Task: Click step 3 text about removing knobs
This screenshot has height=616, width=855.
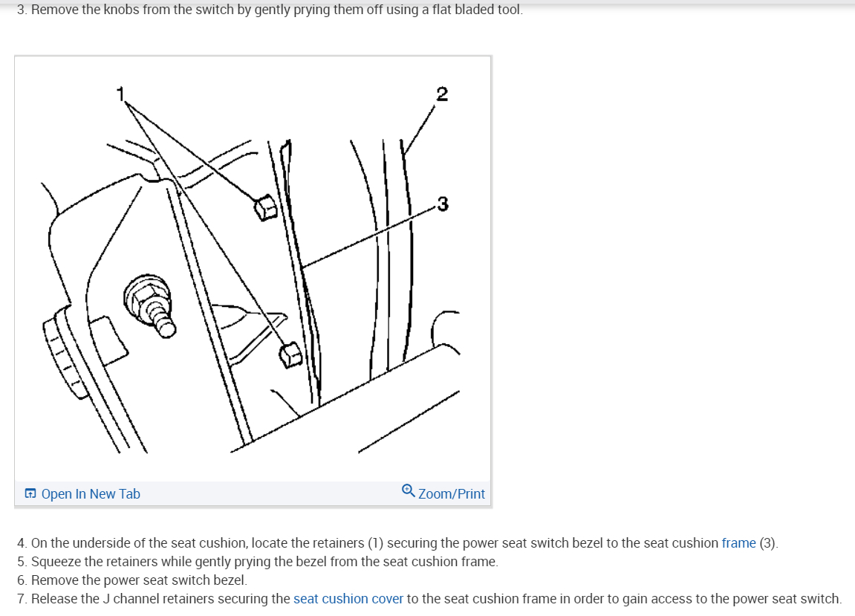Action: coord(270,9)
